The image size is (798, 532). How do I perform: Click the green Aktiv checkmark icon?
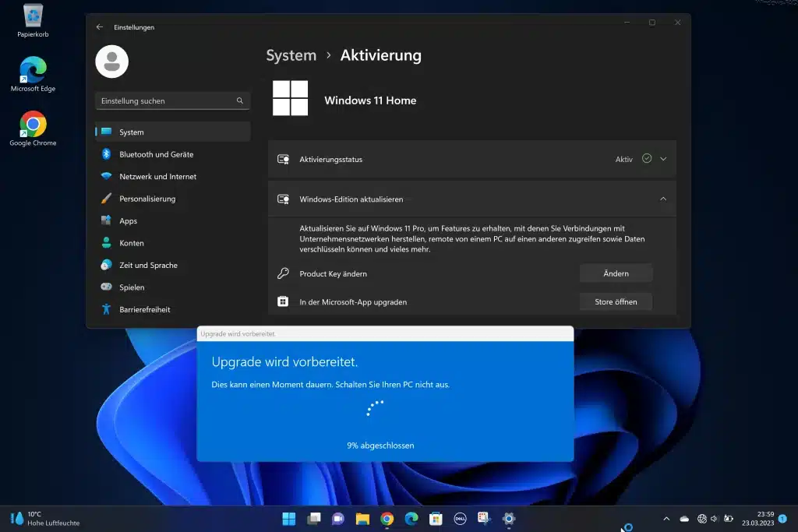647,159
